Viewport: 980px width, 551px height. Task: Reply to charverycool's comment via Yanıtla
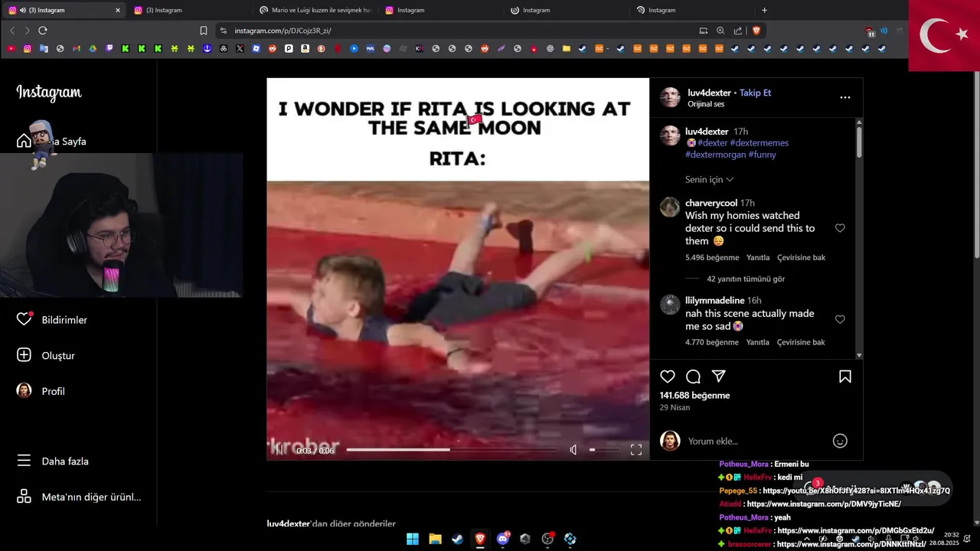[x=758, y=258]
